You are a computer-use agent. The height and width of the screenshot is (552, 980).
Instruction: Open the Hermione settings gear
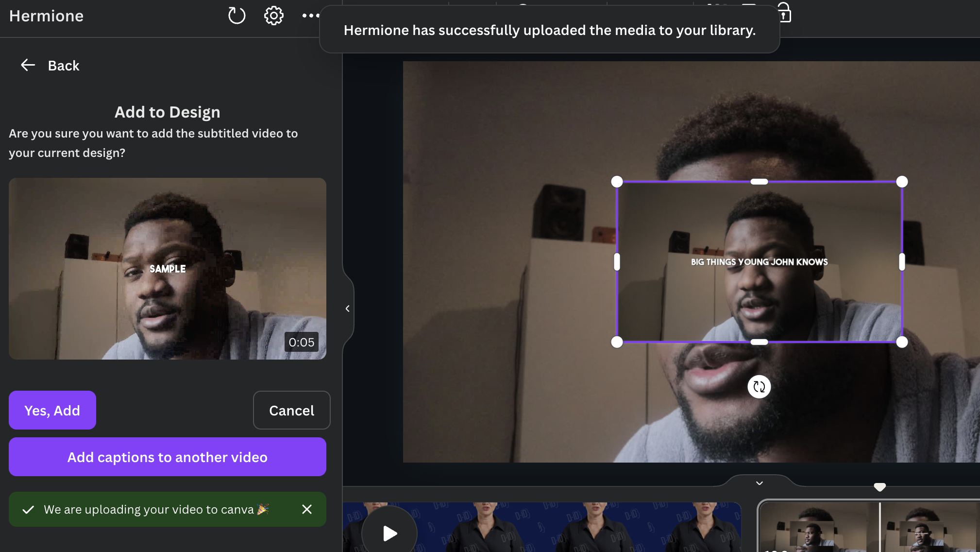[x=273, y=16]
